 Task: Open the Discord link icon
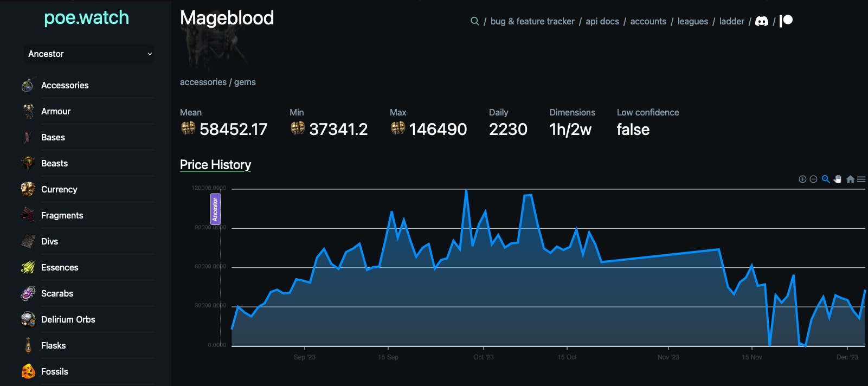[x=762, y=21]
